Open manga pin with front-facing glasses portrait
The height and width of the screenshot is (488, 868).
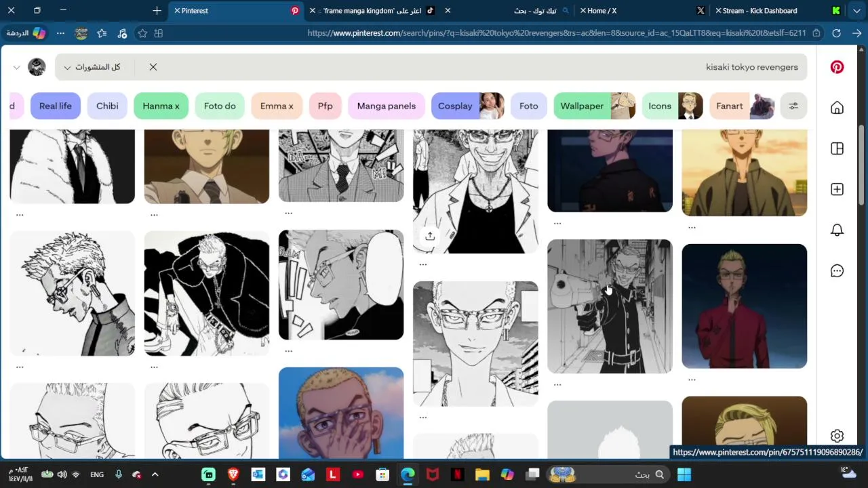pyautogui.click(x=475, y=344)
